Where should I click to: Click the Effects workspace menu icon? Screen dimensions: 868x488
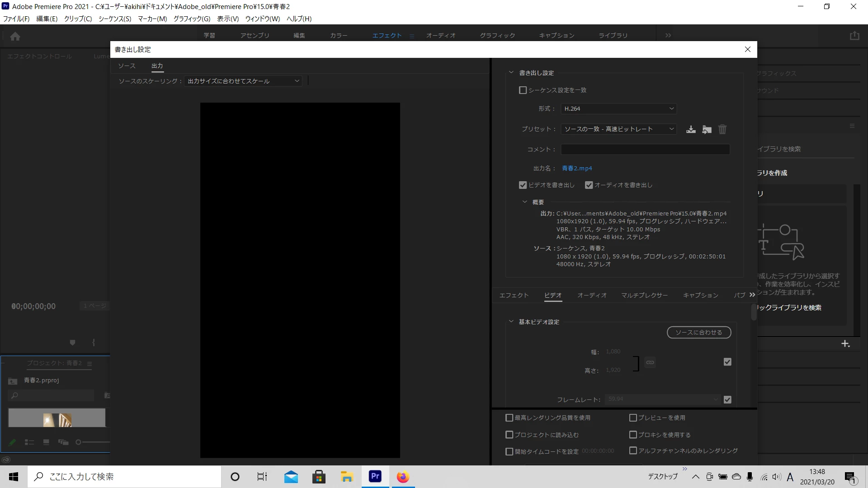coord(412,36)
